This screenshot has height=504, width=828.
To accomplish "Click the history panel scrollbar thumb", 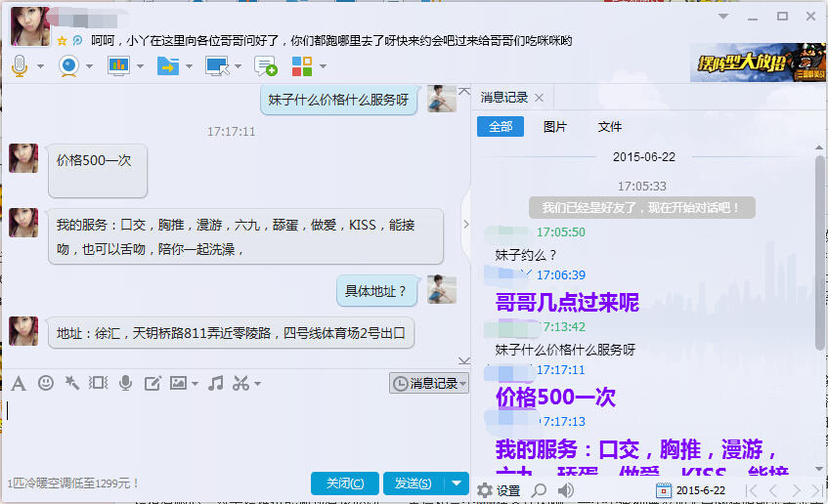I will pos(819,251).
